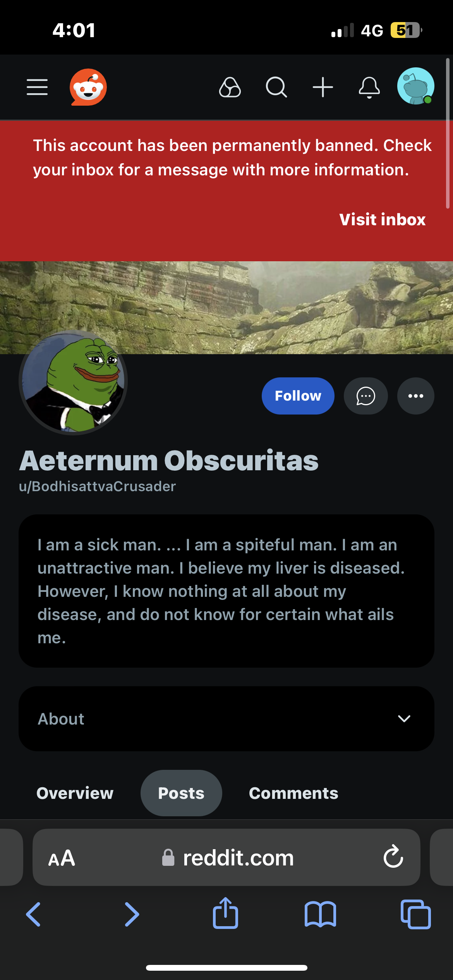Viewport: 453px width, 980px height.
Task: Open the user avatar menu in header
Action: pyautogui.click(x=416, y=86)
